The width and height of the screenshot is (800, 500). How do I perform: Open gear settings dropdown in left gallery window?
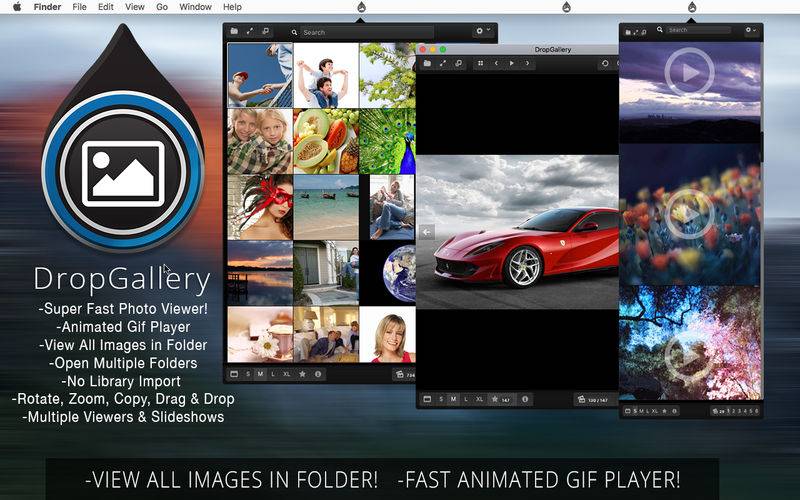[483, 31]
